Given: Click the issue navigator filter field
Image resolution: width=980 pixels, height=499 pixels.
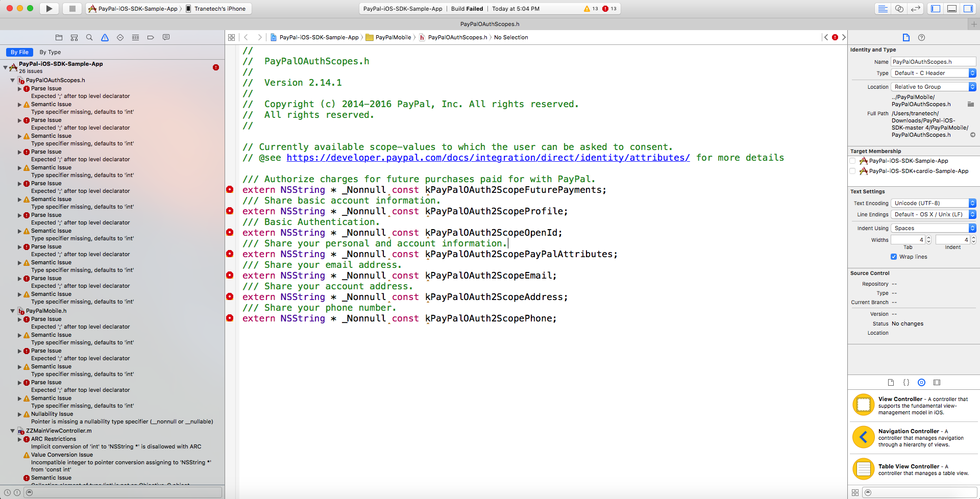Looking at the screenshot, I should [x=124, y=492].
